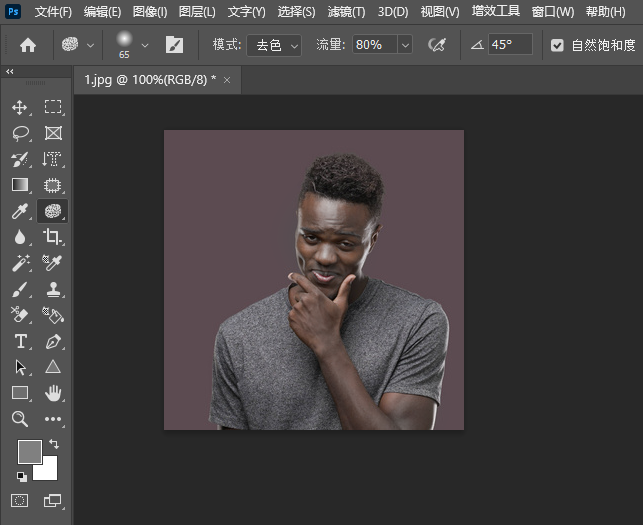This screenshot has height=525, width=643.
Task: Select the Eyedropper tool
Action: (20, 211)
